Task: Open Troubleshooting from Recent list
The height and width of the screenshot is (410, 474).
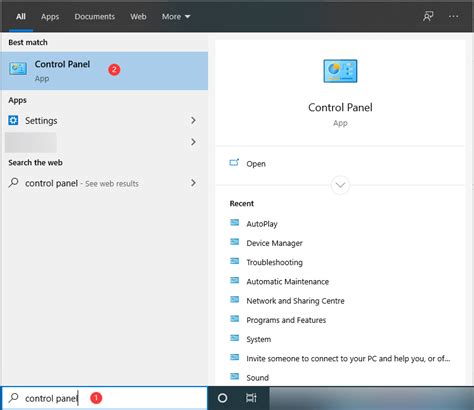Action: point(274,262)
